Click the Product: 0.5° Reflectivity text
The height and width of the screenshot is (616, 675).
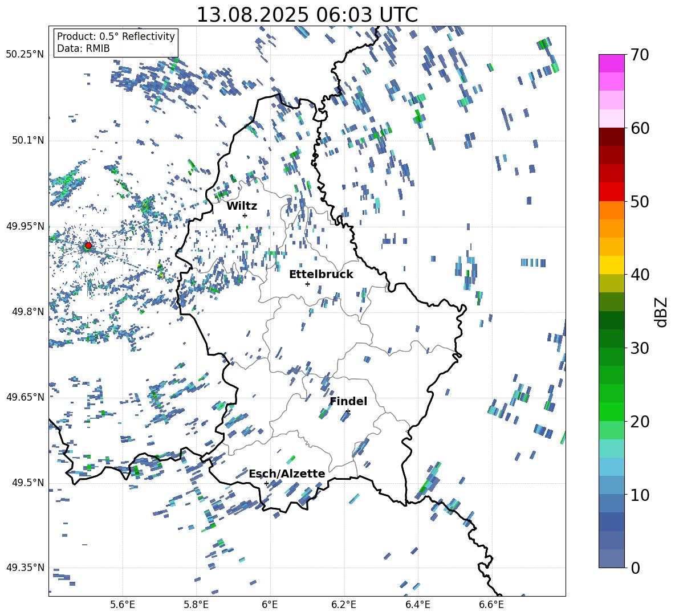[x=116, y=36]
